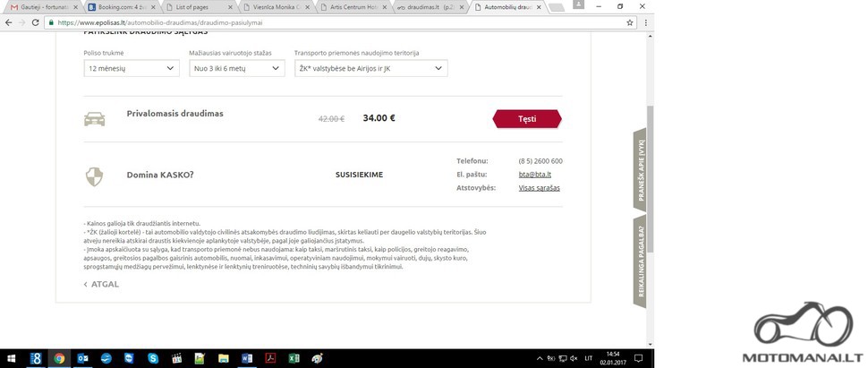Open Outlook from the taskbar
The height and width of the screenshot is (368, 868).
pos(82,358)
